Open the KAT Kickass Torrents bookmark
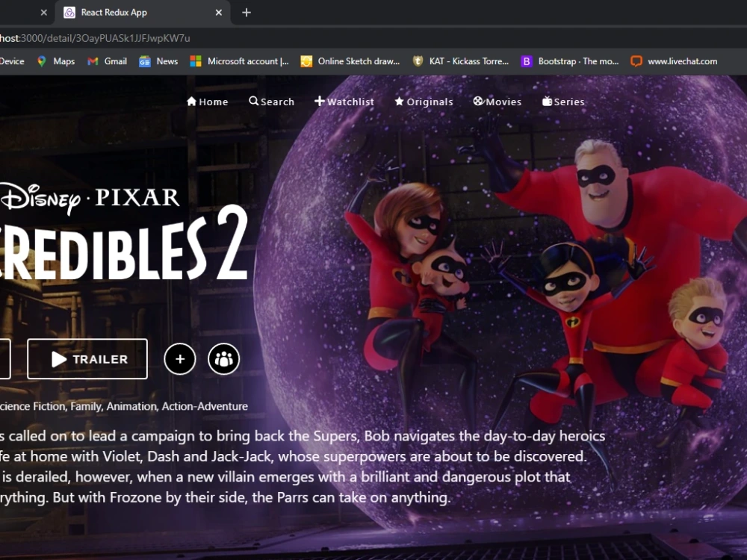The width and height of the screenshot is (747, 560). click(461, 61)
